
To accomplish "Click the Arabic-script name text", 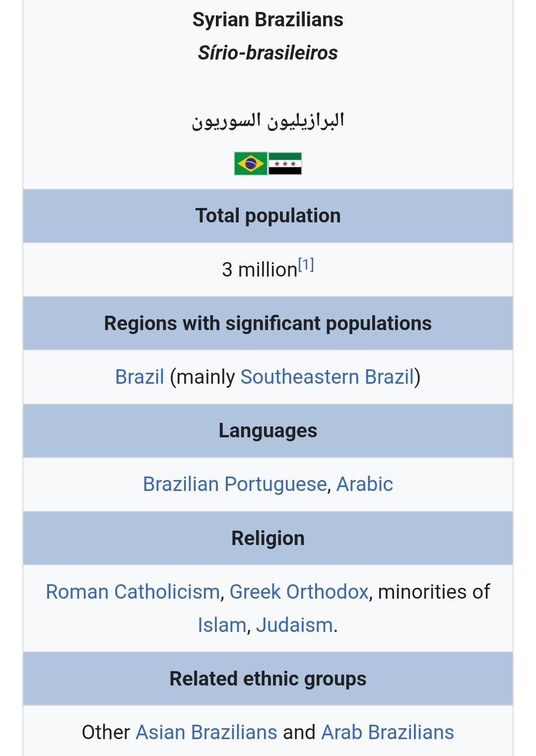I will pos(268,121).
